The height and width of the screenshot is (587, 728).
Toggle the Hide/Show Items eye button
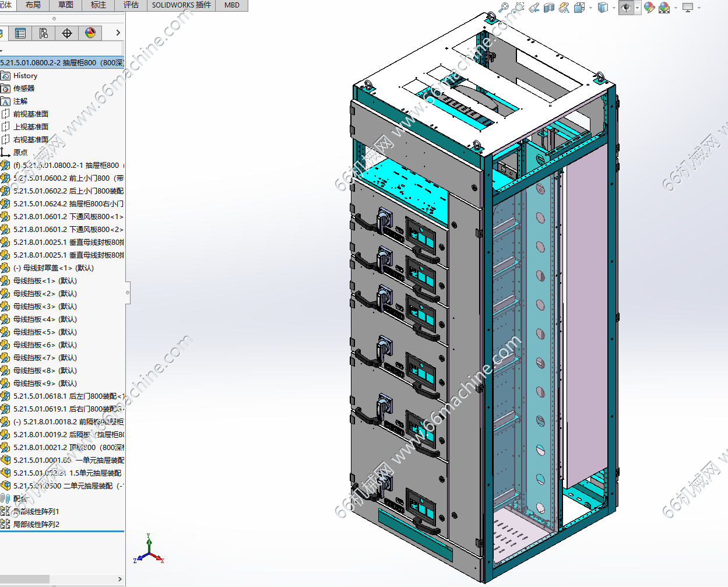pos(626,8)
